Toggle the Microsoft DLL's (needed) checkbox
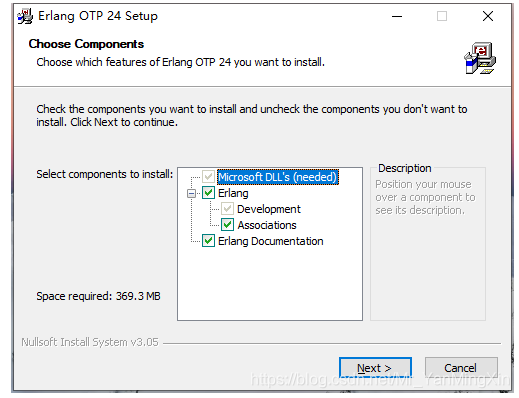The width and height of the screenshot is (519, 398). [208, 177]
